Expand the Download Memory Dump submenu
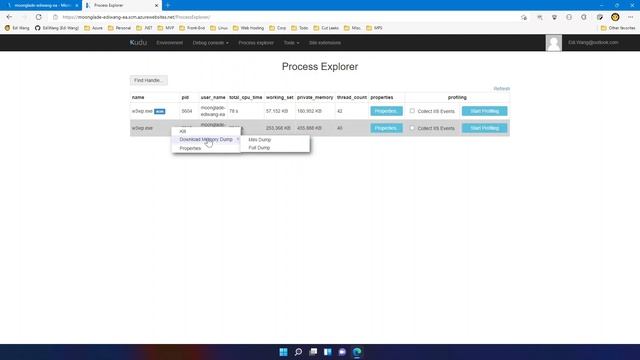This screenshot has height=360, width=640. click(206, 140)
